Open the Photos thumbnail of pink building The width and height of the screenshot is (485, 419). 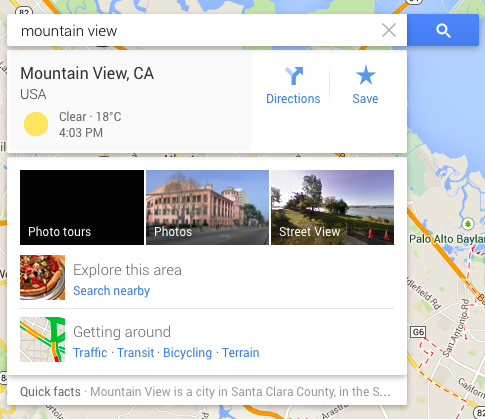pos(207,207)
